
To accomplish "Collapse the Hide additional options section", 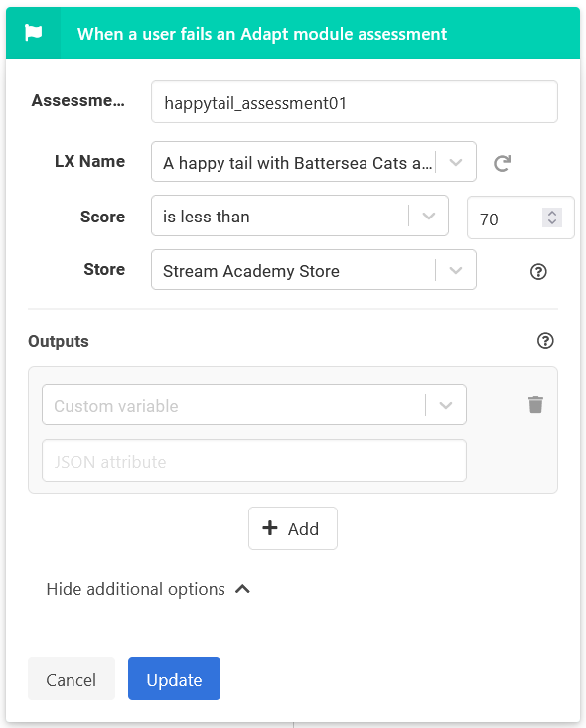I will click(148, 589).
